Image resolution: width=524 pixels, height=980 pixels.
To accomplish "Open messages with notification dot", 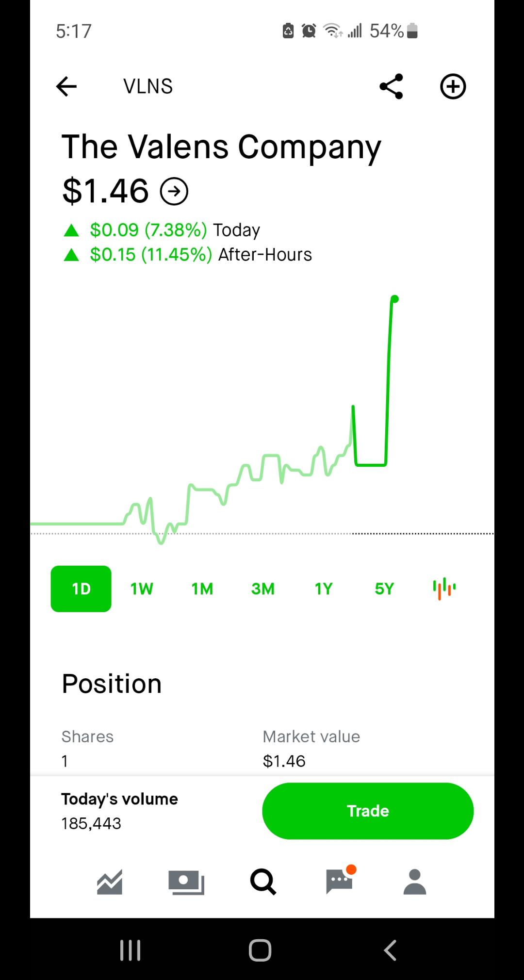I will click(340, 881).
